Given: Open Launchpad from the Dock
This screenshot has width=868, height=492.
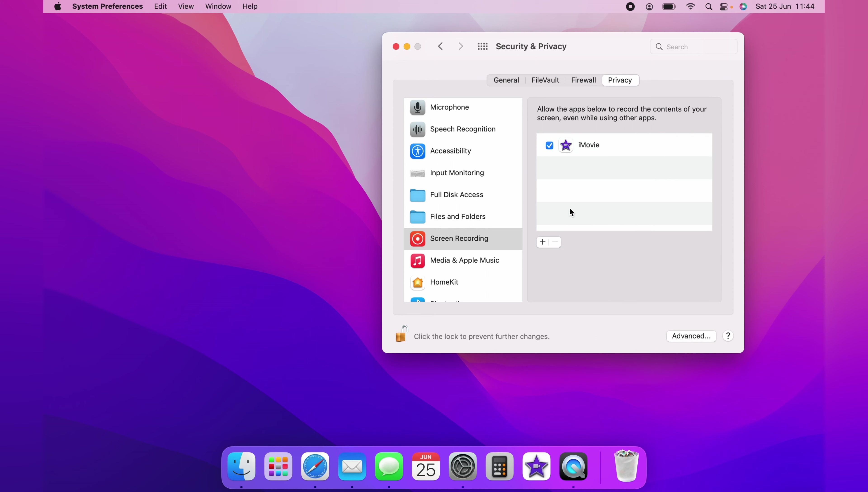Looking at the screenshot, I should (278, 467).
